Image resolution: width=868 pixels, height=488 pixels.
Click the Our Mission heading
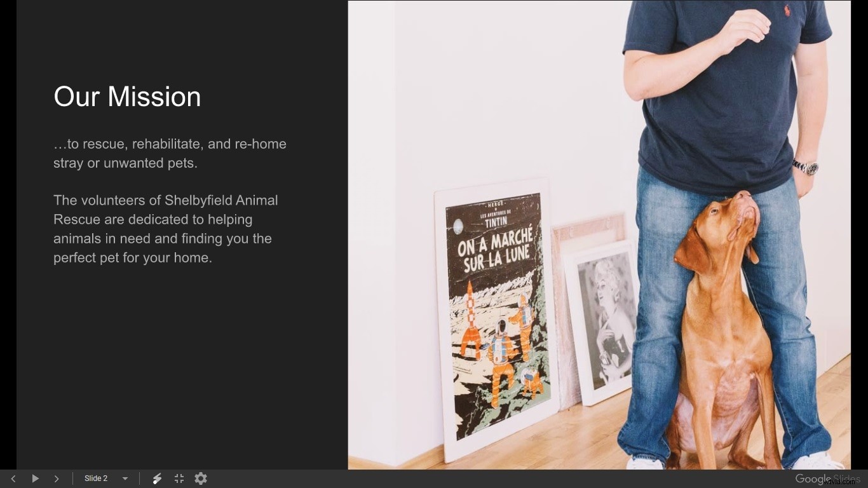pyautogui.click(x=126, y=97)
